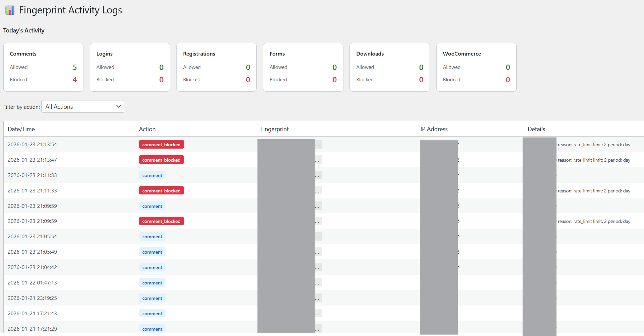Click the Logins card title
The width and height of the screenshot is (644, 336).
(105, 54)
